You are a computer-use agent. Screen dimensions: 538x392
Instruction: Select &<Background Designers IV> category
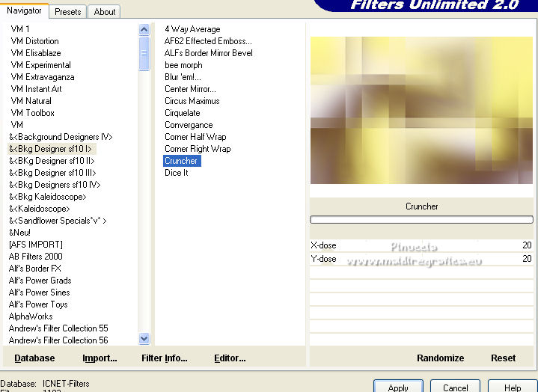[61, 137]
